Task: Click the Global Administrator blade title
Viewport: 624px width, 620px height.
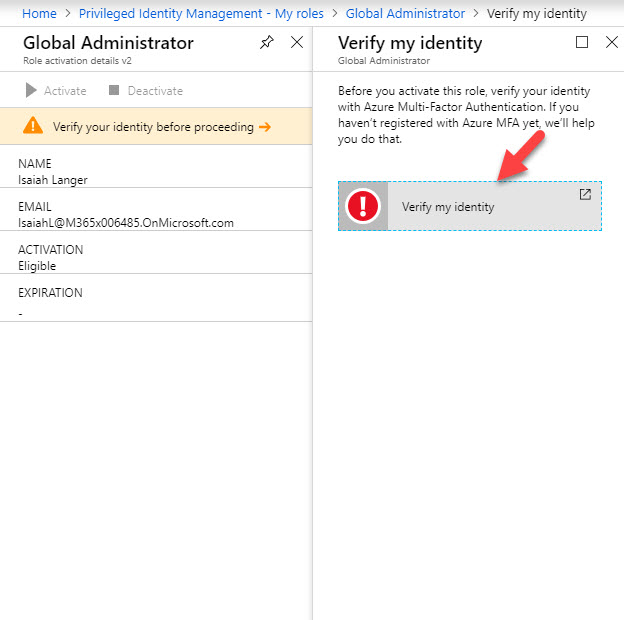Action: point(108,43)
